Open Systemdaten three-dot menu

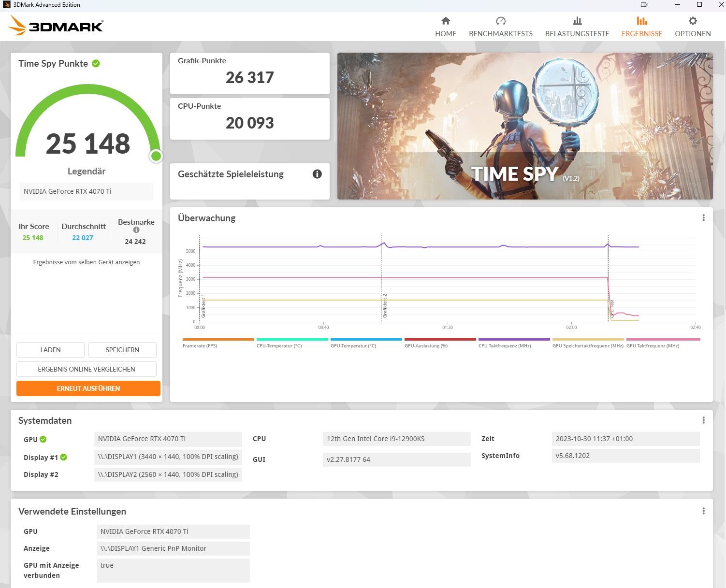click(x=703, y=420)
